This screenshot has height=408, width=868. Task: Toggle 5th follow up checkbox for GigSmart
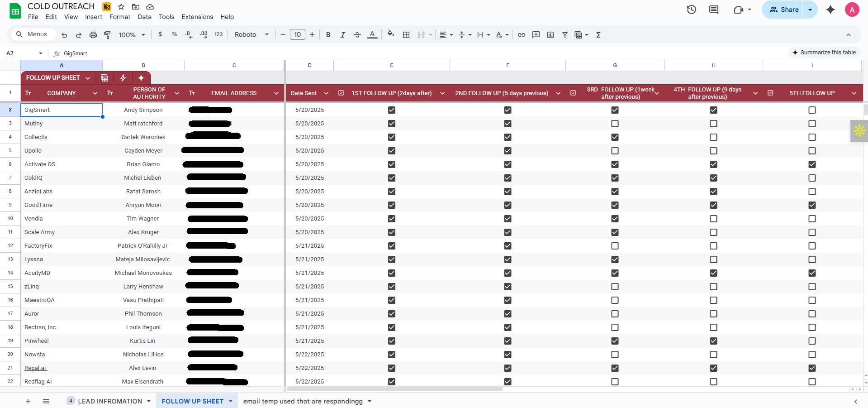point(812,110)
